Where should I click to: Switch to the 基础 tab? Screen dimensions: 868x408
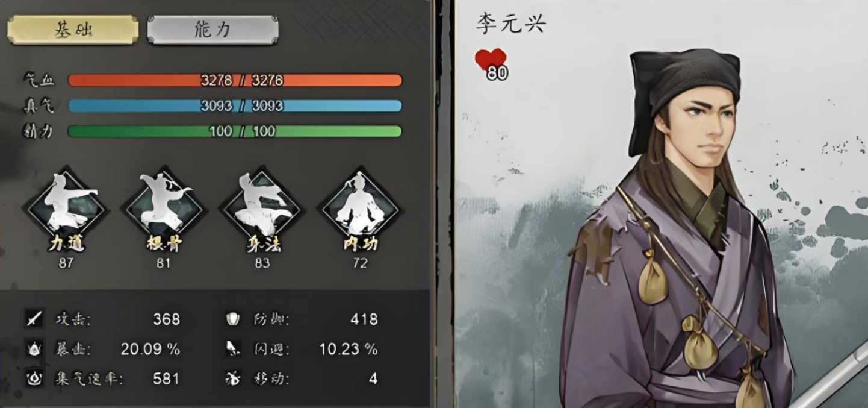tap(73, 30)
